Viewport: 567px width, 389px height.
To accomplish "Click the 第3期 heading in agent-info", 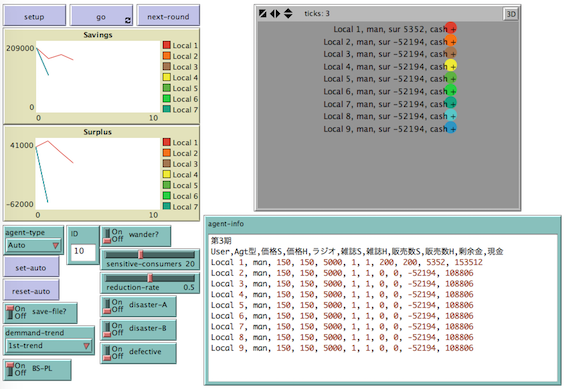I will click(221, 241).
